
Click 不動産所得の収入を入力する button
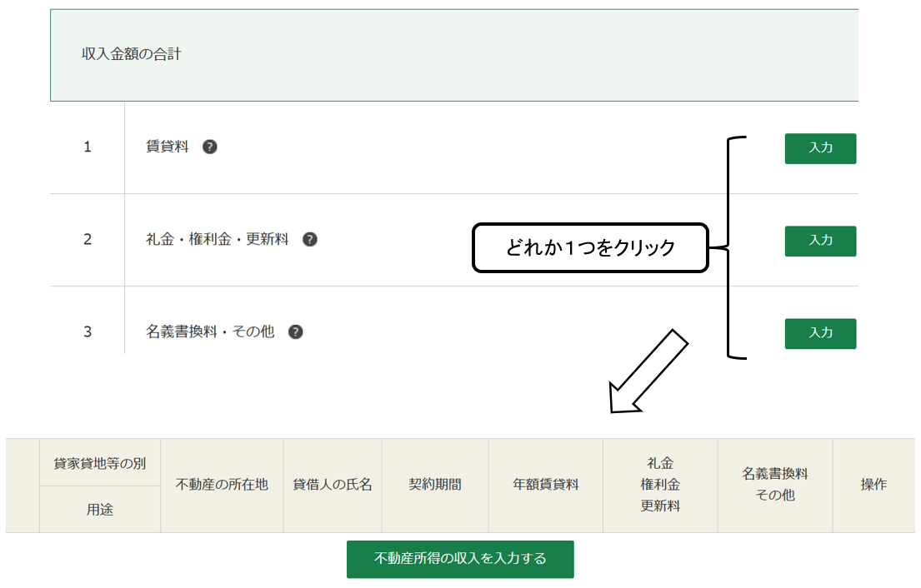pos(460,559)
